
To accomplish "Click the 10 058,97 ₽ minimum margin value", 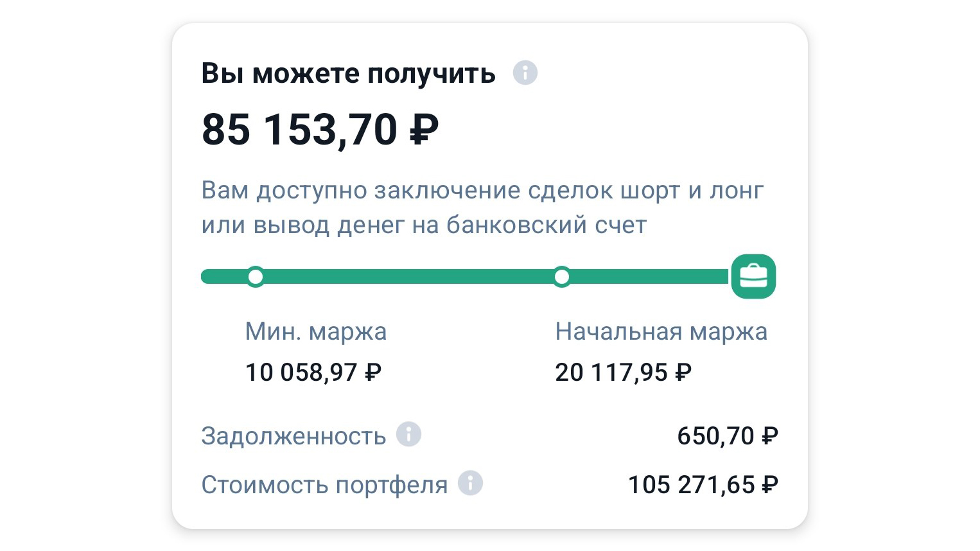I will 313,372.
